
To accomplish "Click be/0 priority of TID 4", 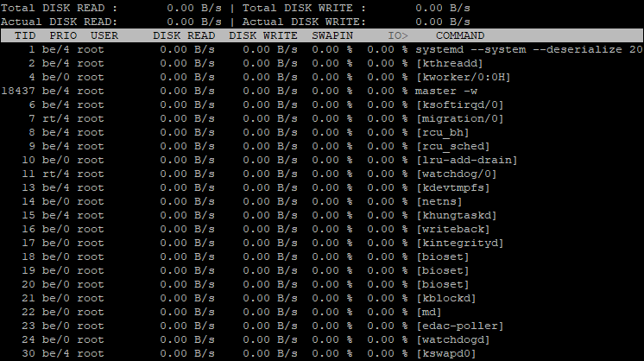I will click(x=56, y=77).
